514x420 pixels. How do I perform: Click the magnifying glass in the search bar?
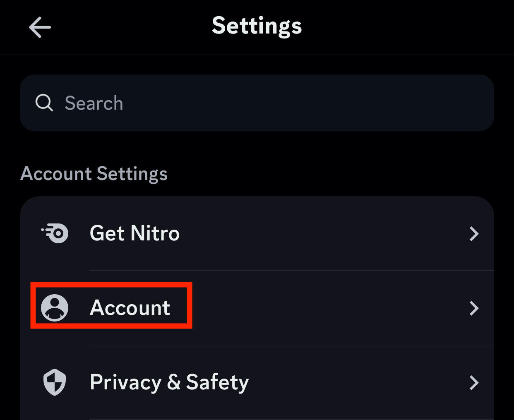pyautogui.click(x=44, y=103)
